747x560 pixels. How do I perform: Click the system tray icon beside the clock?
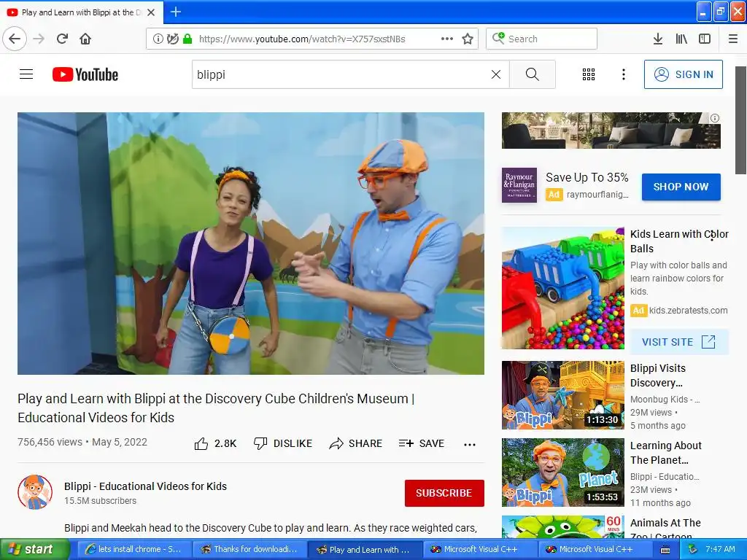tap(693, 550)
